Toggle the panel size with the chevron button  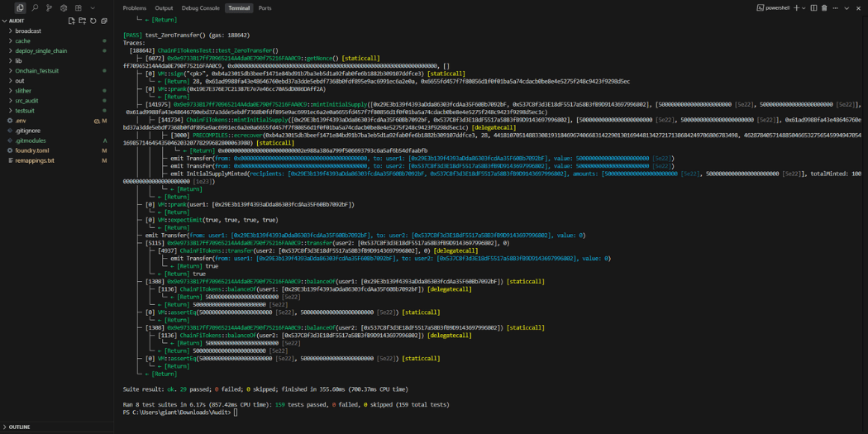pyautogui.click(x=847, y=8)
